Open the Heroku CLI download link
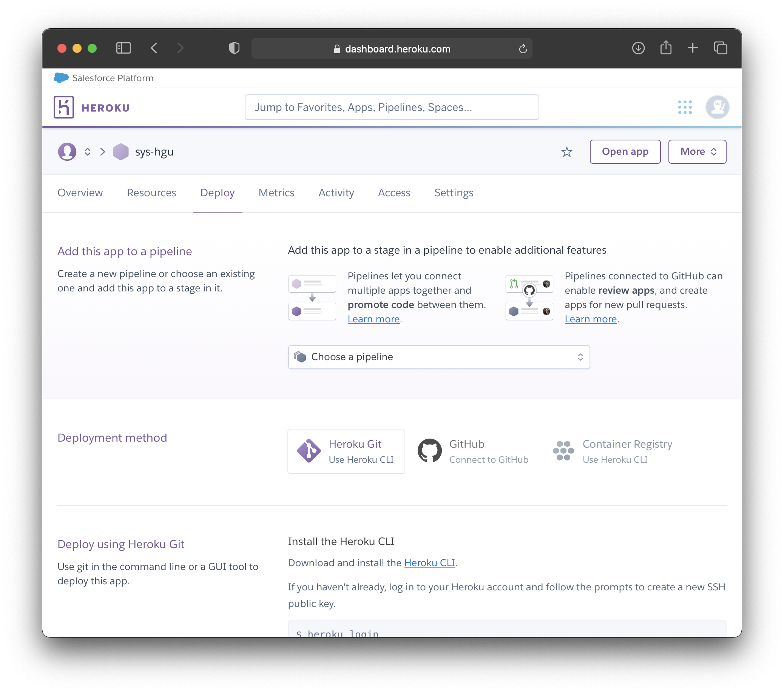This screenshot has width=784, height=693. pos(430,563)
